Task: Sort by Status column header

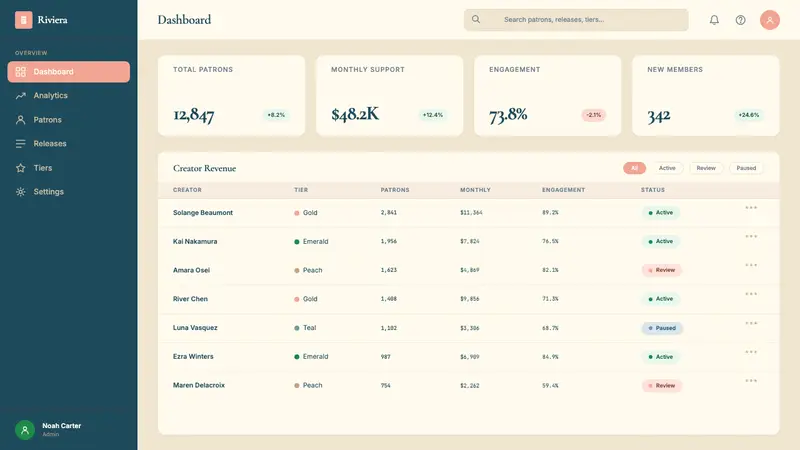Action: pyautogui.click(x=653, y=190)
